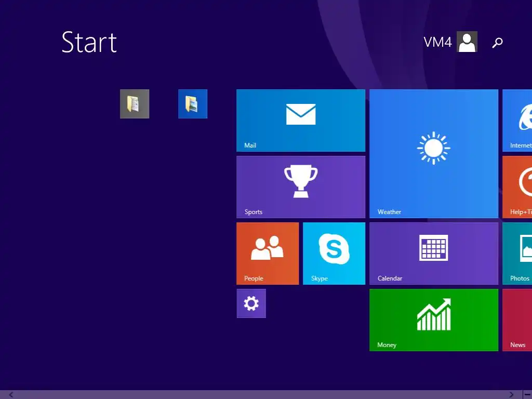Open the Help+Tips tile

(x=517, y=187)
